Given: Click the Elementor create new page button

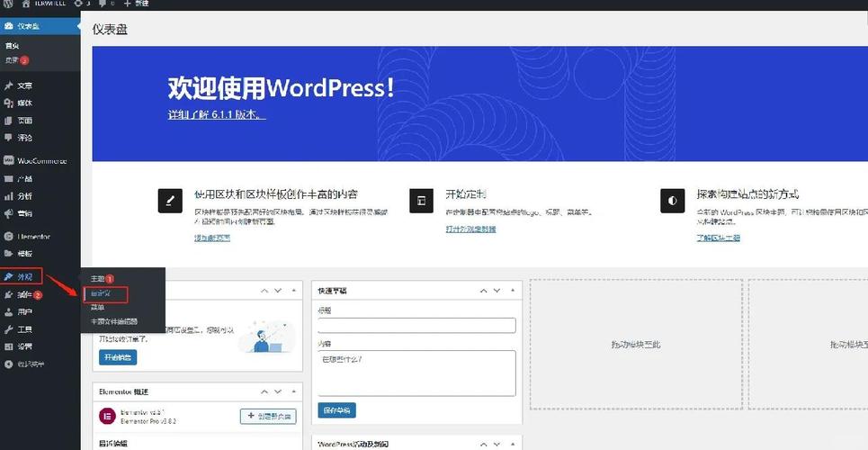Looking at the screenshot, I should (267, 416).
